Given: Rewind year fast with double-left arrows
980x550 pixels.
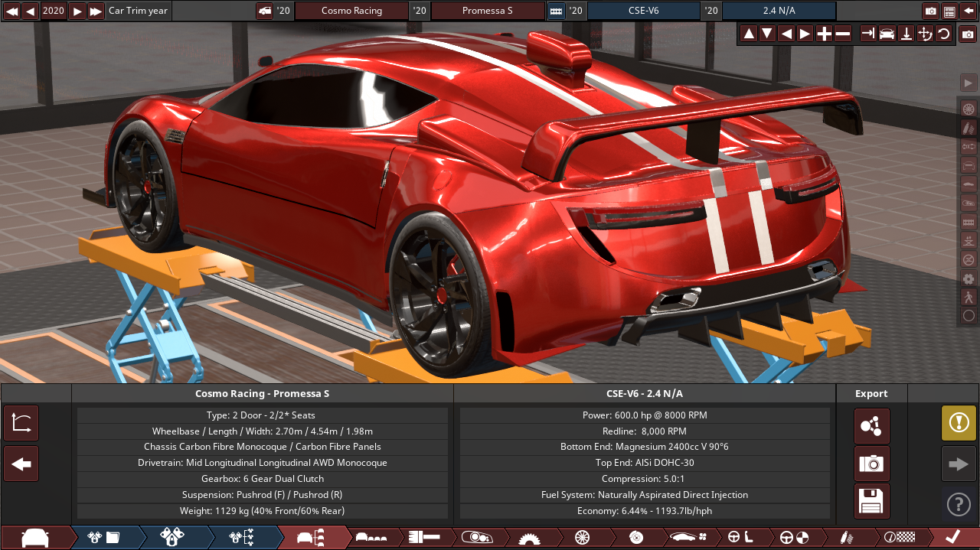Looking at the screenshot, I should (x=11, y=11).
